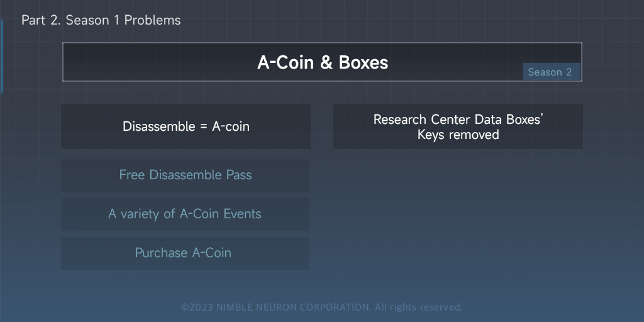Click the word Free in the Disassemble Pass item

[x=132, y=175]
